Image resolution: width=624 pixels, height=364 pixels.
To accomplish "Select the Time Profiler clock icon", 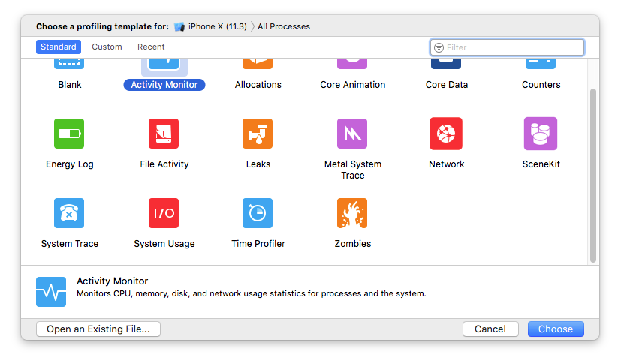I will pos(258,213).
